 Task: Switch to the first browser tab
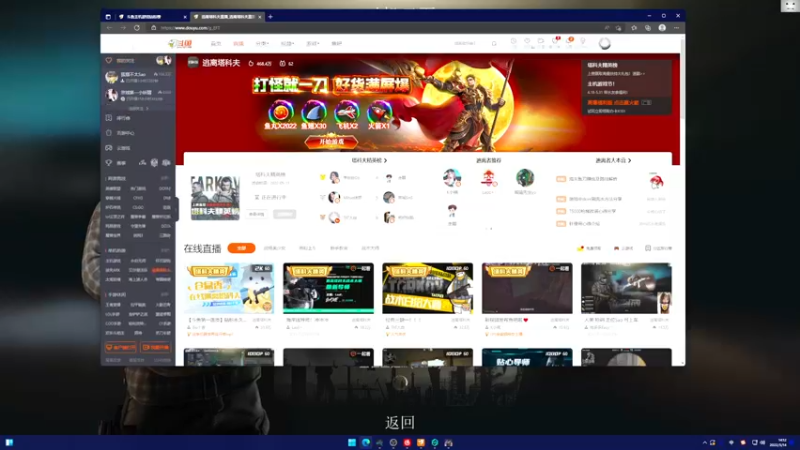pos(152,17)
